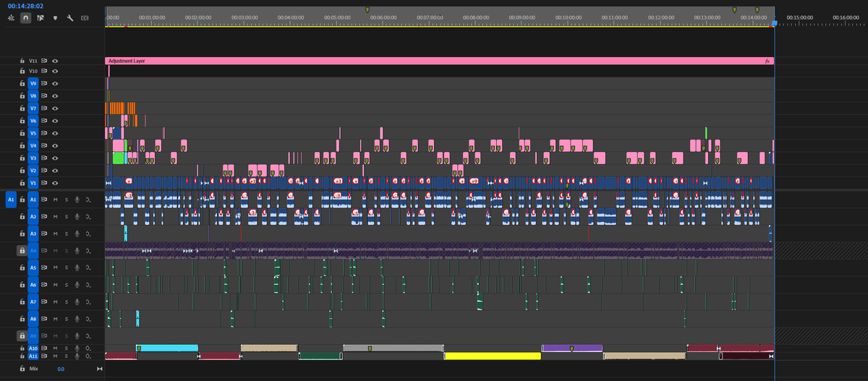Viewport: 868px width, 381px height.
Task: Toggle track targeting for A11
Action: [x=33, y=356]
